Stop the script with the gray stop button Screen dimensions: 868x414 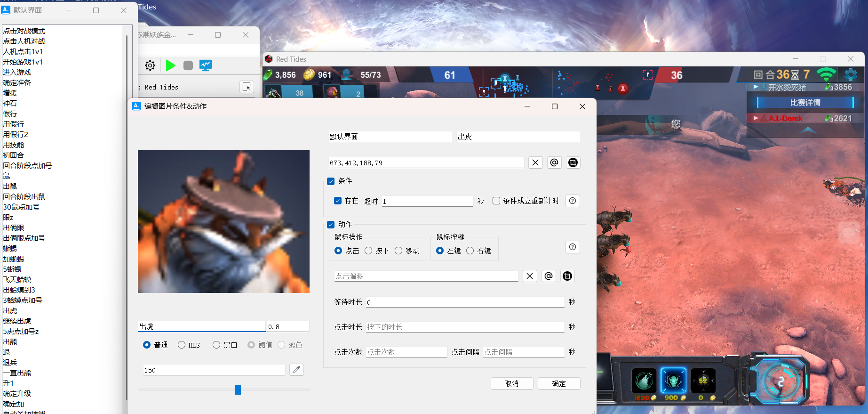point(188,65)
